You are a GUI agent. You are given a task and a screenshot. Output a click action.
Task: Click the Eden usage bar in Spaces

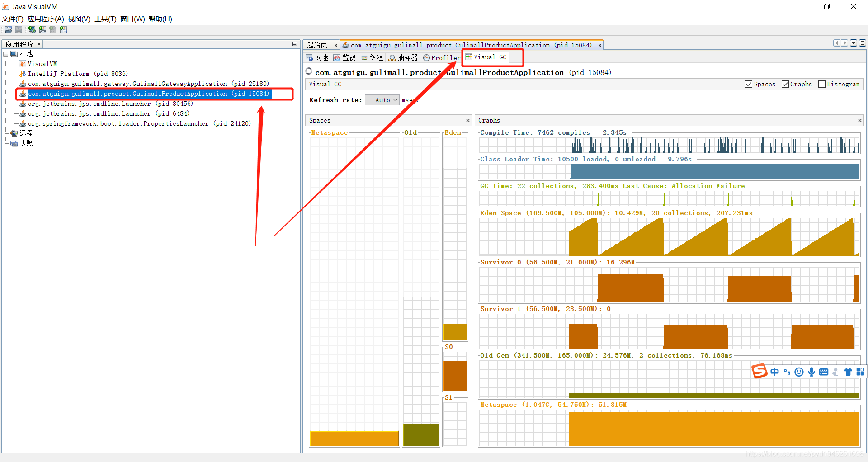[x=455, y=332]
